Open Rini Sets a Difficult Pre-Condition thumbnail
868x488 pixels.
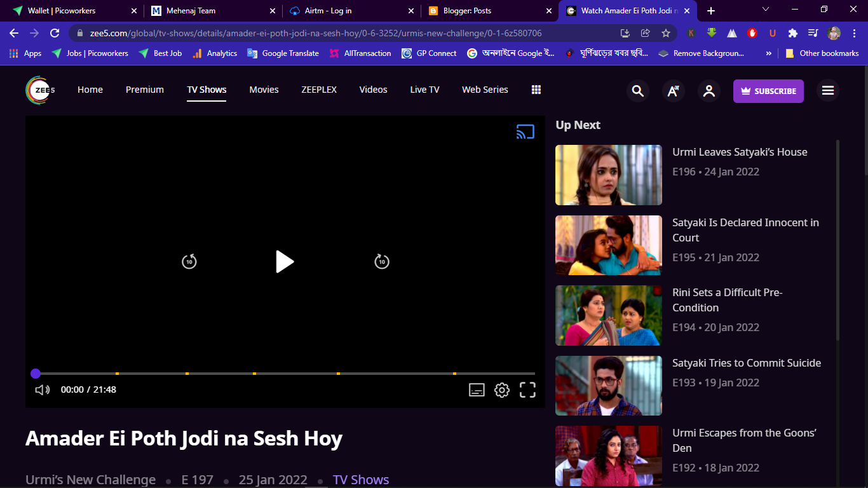[609, 315]
